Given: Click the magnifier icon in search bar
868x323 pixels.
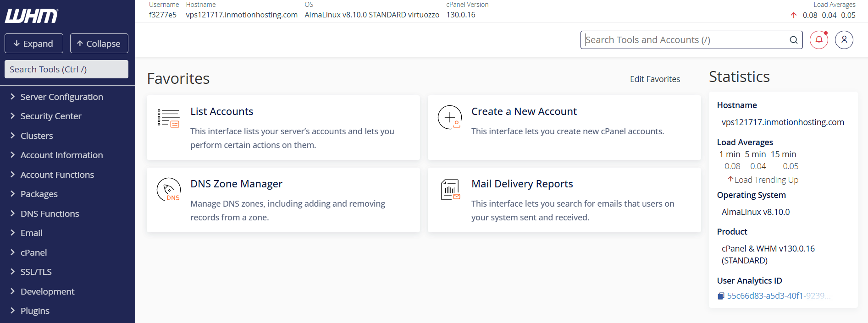Looking at the screenshot, I should [x=794, y=40].
